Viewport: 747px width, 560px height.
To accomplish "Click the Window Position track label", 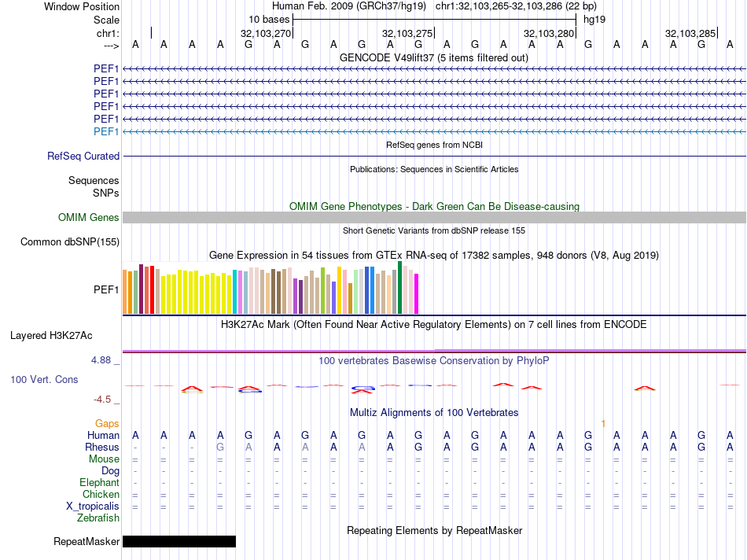I will [x=82, y=6].
